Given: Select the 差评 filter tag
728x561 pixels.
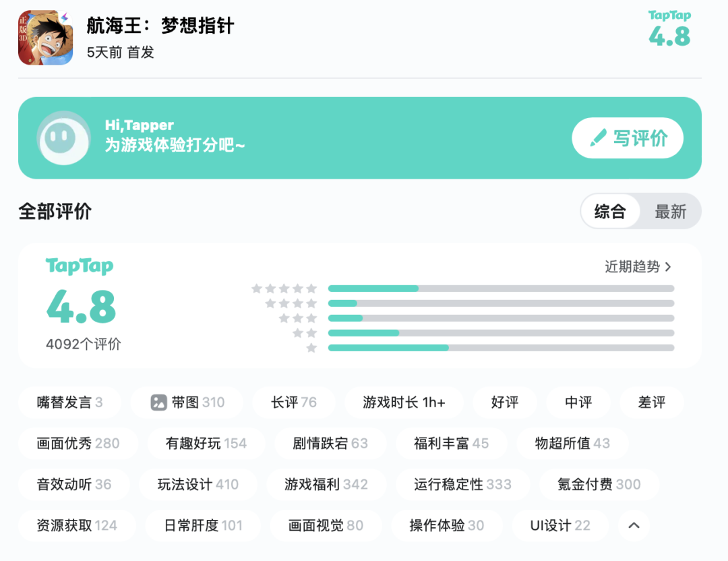Looking at the screenshot, I should click(651, 403).
